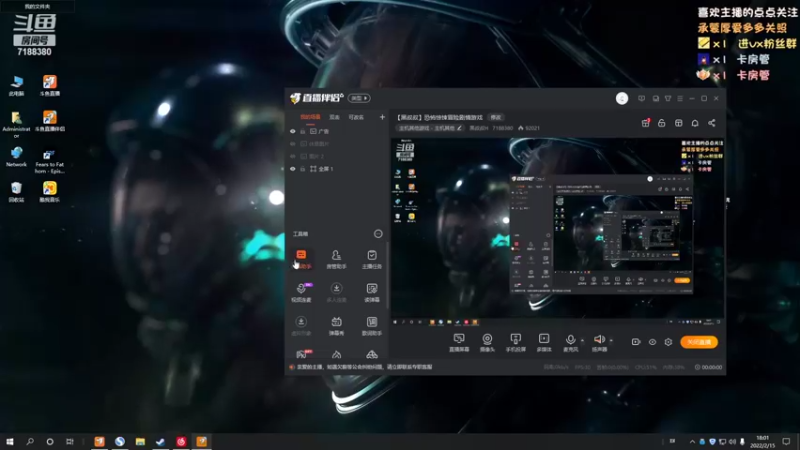Switch to the first orange scene tab
The height and width of the screenshot is (450, 800).
point(310,117)
